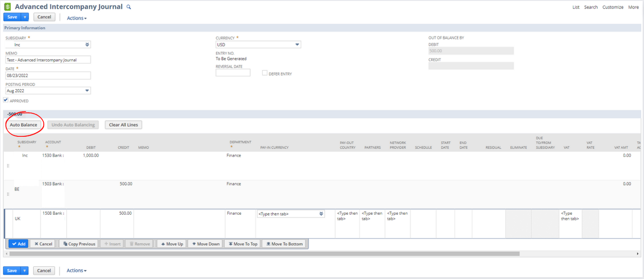644x279 pixels.
Task: Click the Clear All Lines button
Action: coord(123,125)
